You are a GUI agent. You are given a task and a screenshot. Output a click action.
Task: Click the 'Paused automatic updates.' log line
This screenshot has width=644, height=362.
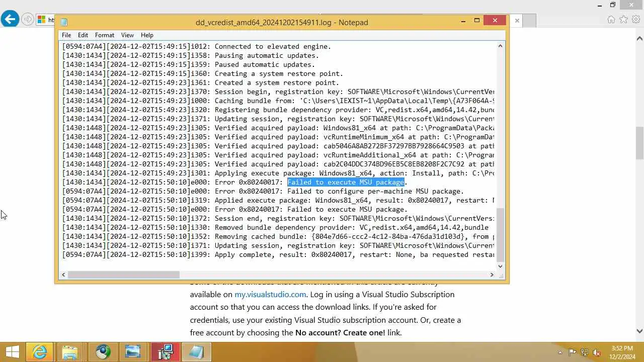point(189,64)
